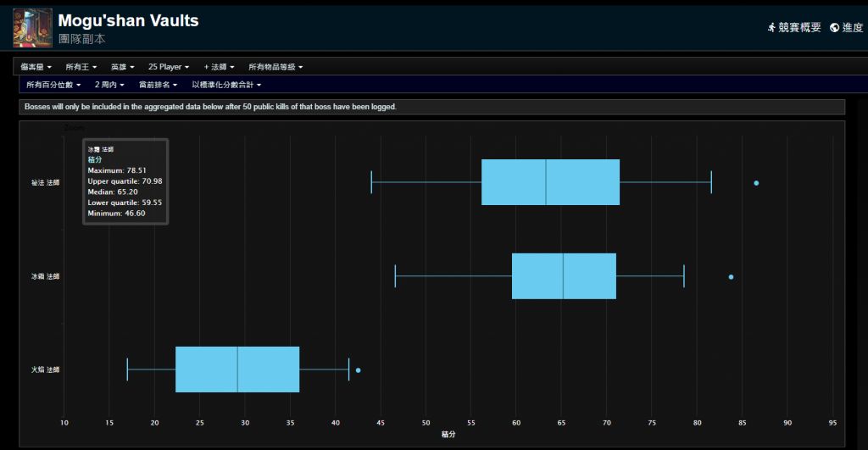Image resolution: width=868 pixels, height=450 pixels.
Task: Click the 冰霜 法師 box plot bar
Action: pos(564,276)
